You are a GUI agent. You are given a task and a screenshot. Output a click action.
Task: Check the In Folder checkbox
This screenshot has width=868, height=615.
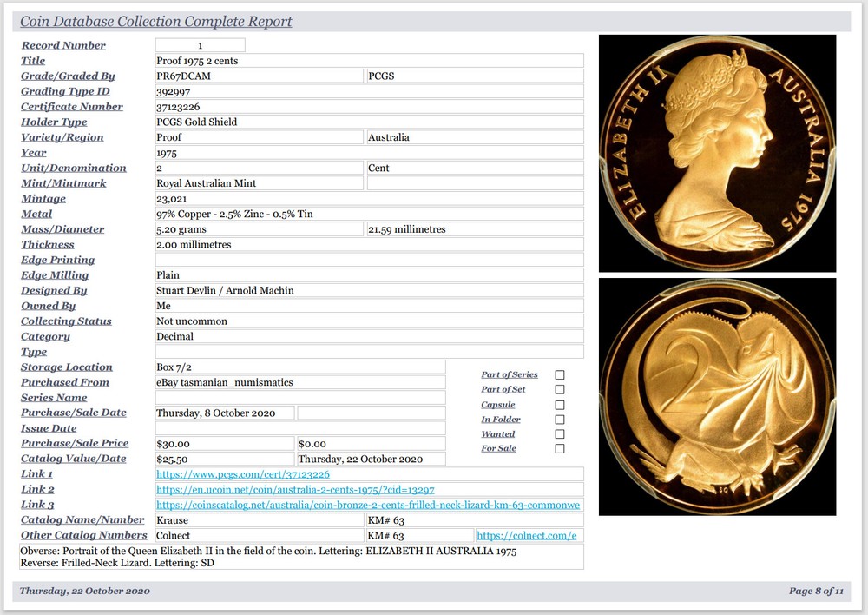(559, 419)
